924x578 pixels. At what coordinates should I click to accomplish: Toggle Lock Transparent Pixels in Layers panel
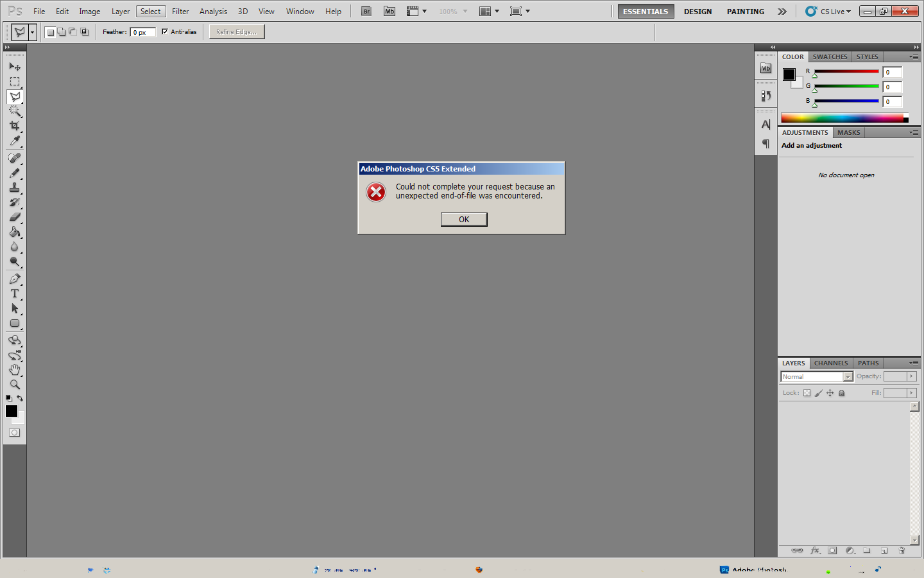[x=807, y=393]
